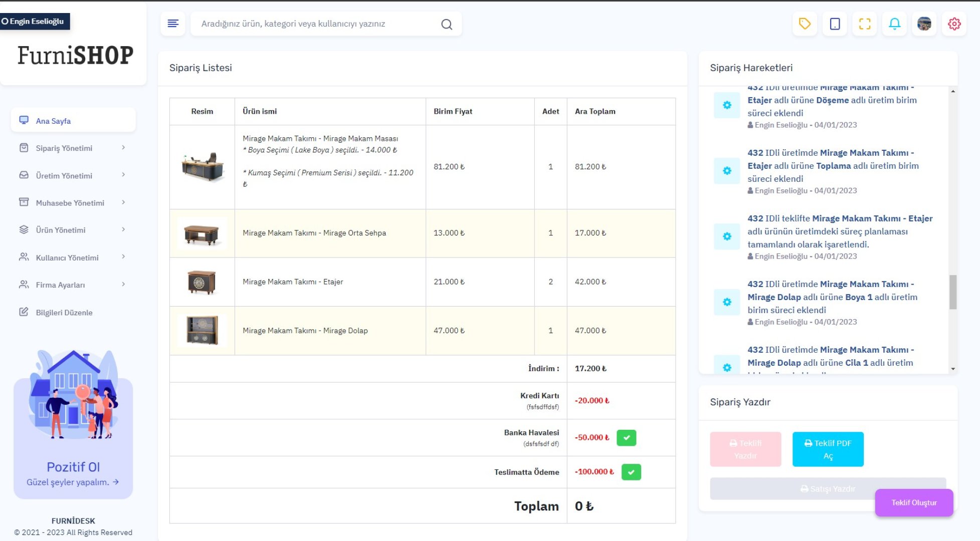Click the Sipariş Yönetimi shopping bag icon
This screenshot has height=541, width=980.
click(x=24, y=148)
